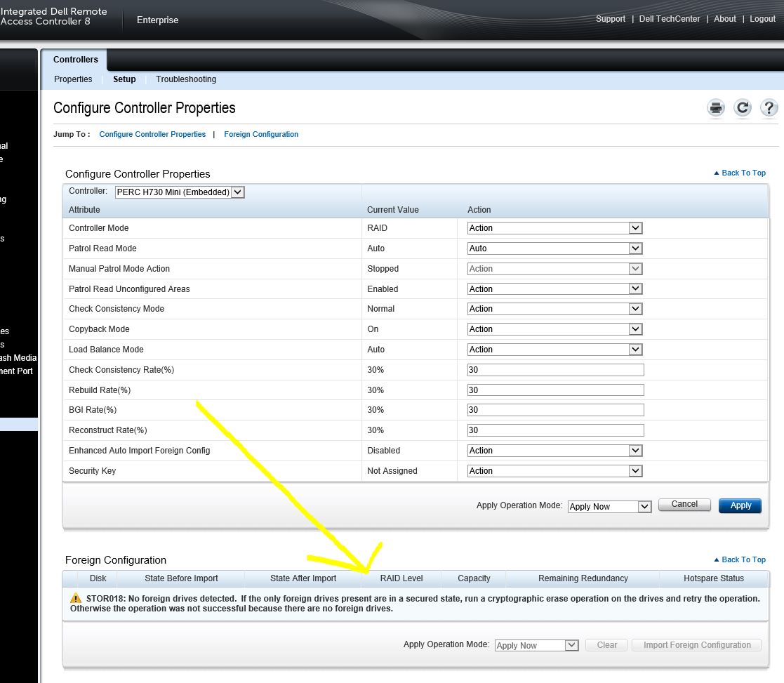Select the Controllers tab
The height and width of the screenshot is (683, 784).
[x=76, y=60]
